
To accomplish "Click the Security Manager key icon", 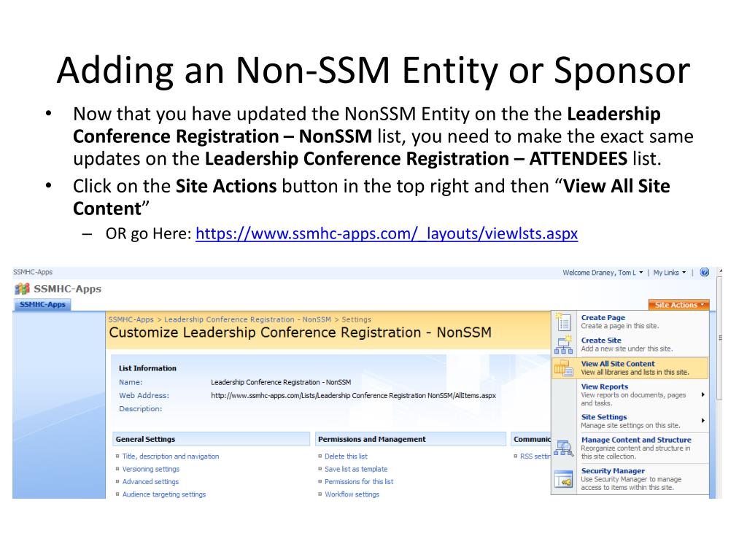I will [563, 478].
